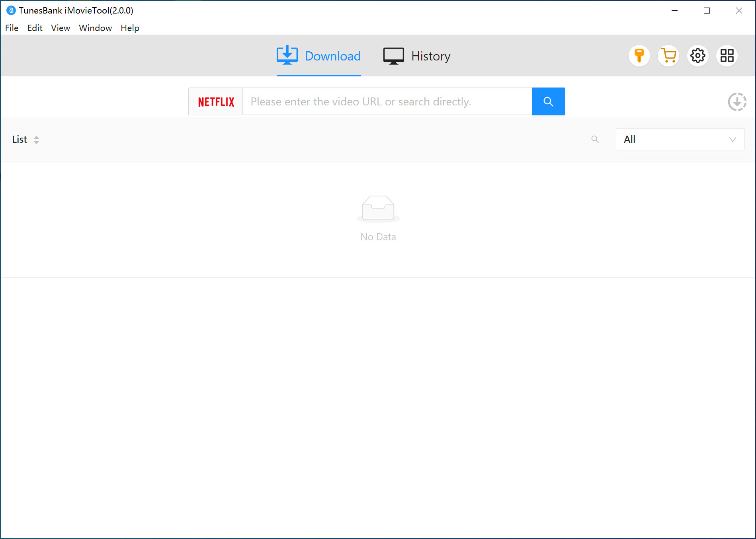
Task: Toggle the List sort arrows
Action: [36, 140]
